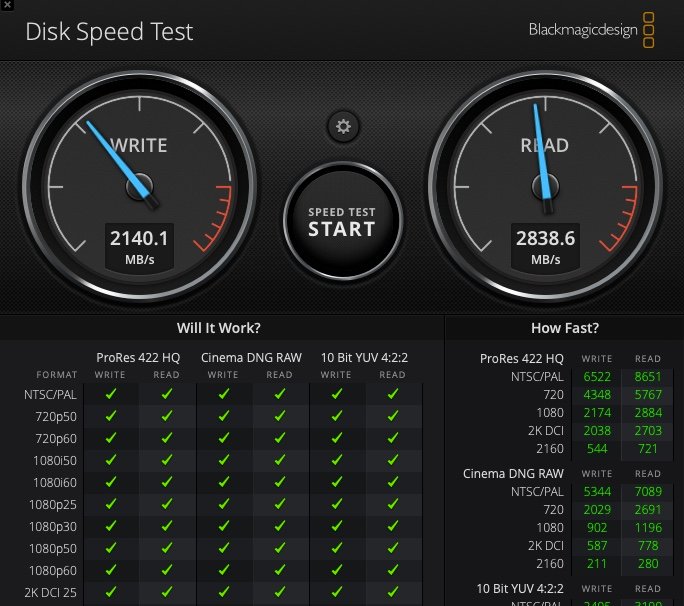
Task: Click the 1080p60 row label
Action: point(52,571)
